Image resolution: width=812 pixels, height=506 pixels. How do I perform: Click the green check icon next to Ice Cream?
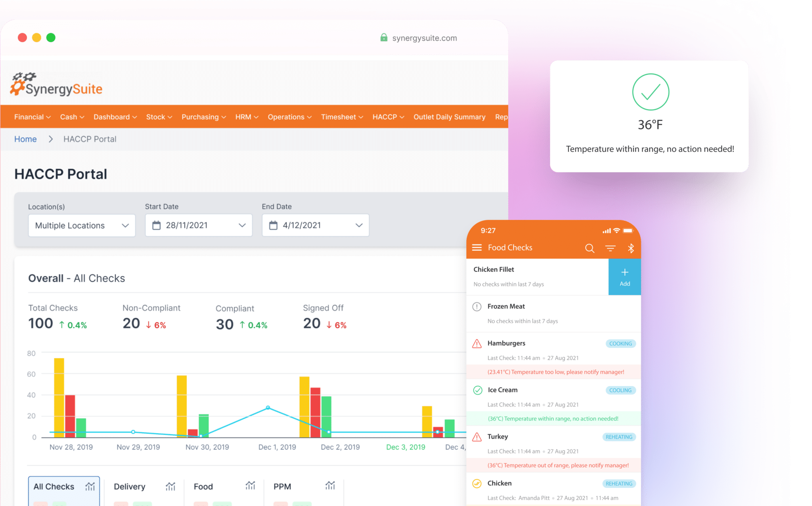476,390
